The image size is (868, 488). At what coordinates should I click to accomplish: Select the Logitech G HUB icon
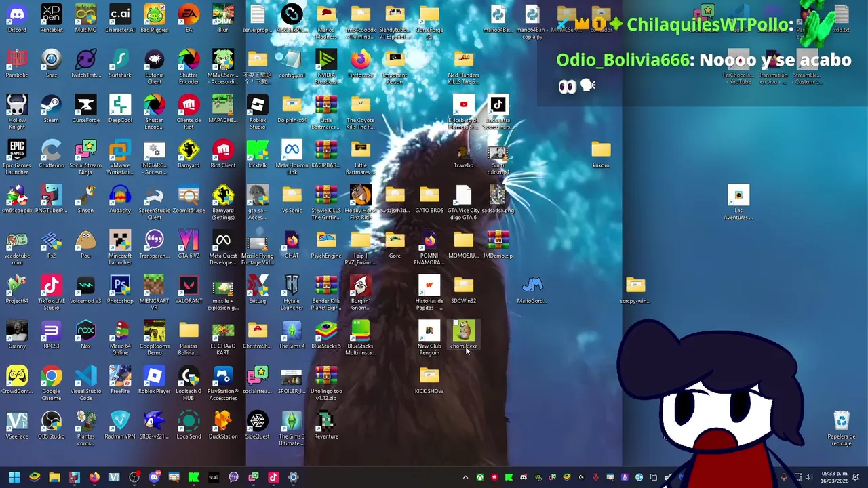click(x=189, y=384)
